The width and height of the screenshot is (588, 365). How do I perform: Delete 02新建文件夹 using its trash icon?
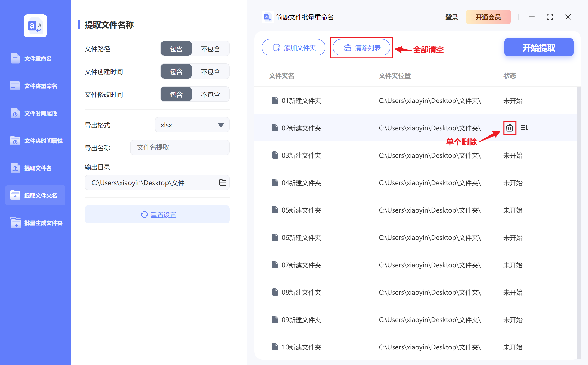[509, 128]
